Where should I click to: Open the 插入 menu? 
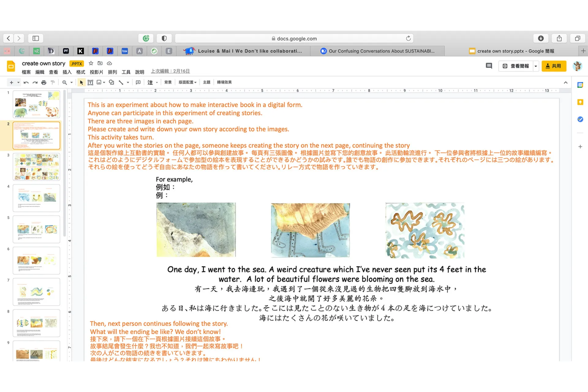pyautogui.click(x=67, y=72)
